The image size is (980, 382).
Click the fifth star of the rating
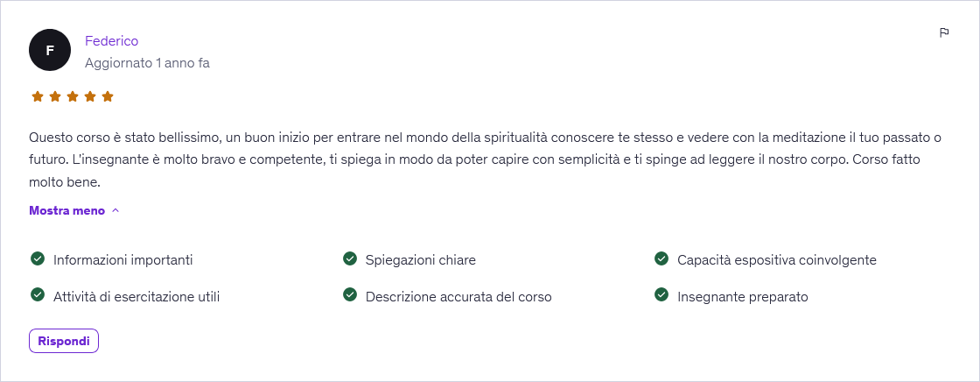(x=108, y=96)
